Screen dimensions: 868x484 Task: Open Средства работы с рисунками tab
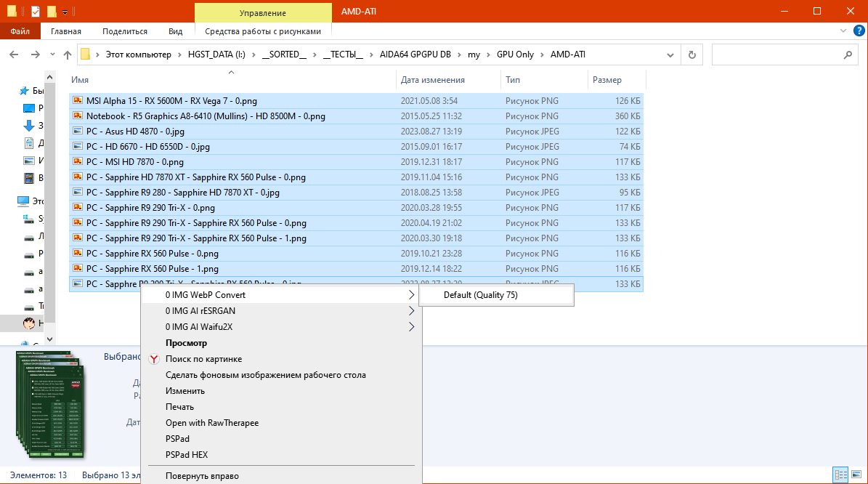263,31
